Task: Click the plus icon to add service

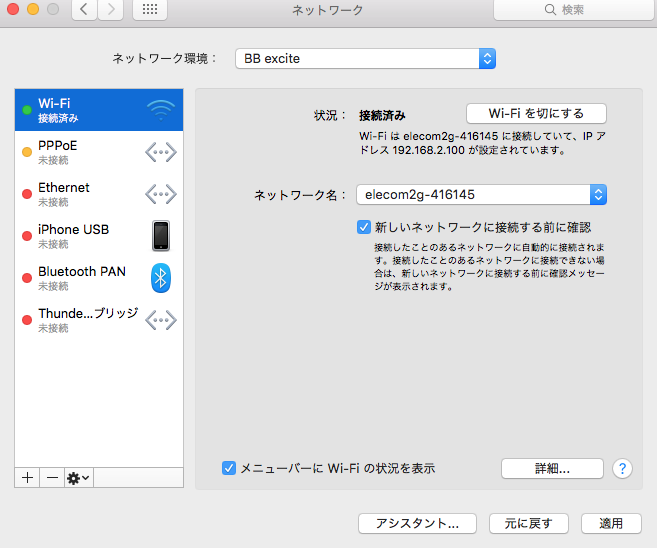Action: click(x=28, y=478)
